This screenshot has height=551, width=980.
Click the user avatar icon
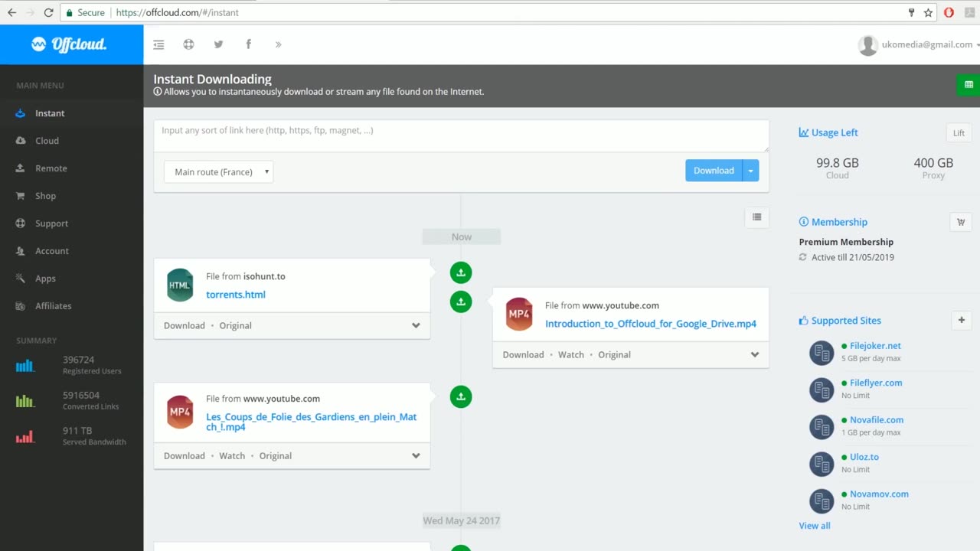pos(867,45)
